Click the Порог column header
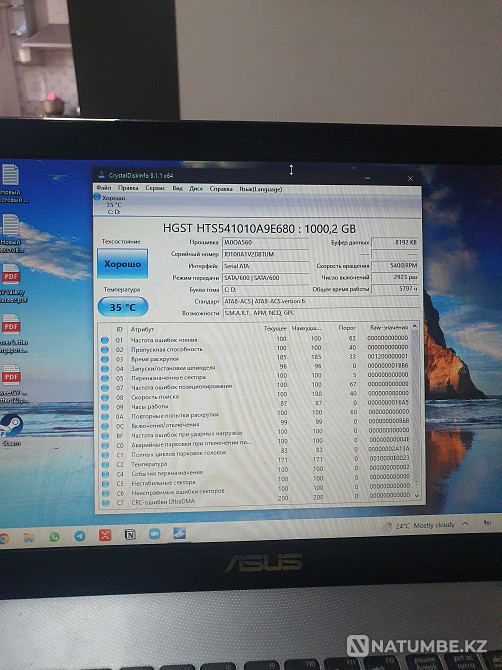Screen dimensions: 502x670 347,328
